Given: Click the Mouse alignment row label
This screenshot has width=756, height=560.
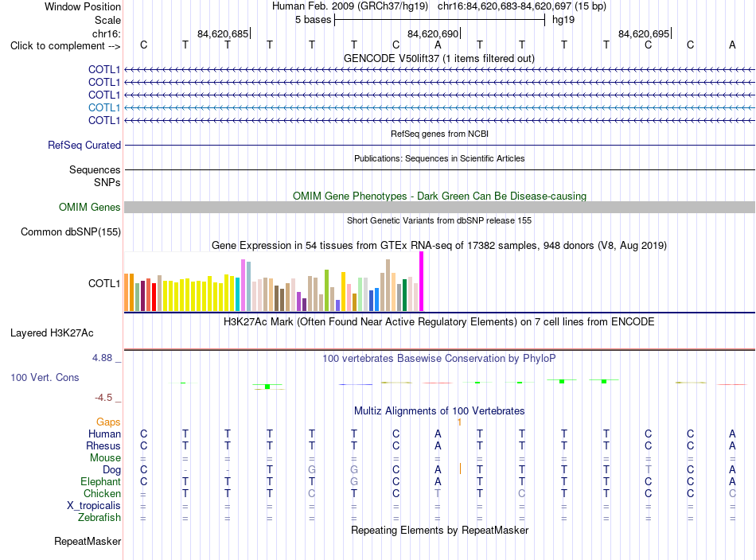Looking at the screenshot, I should pyautogui.click(x=105, y=458).
